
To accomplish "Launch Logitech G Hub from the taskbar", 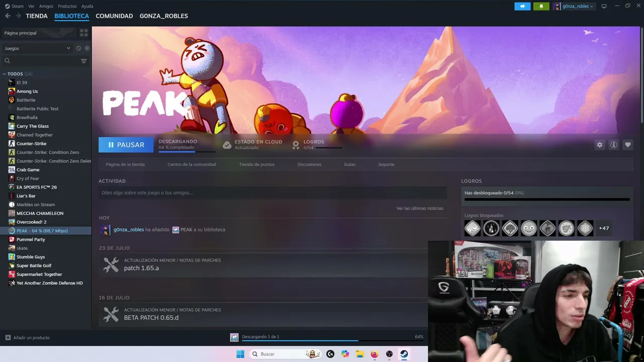I will tap(330, 354).
